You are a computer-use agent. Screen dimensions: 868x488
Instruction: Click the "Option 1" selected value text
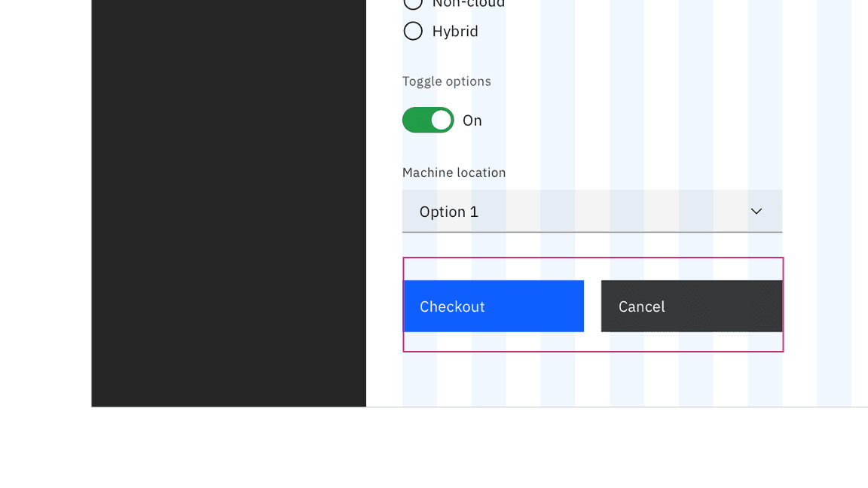click(x=449, y=212)
